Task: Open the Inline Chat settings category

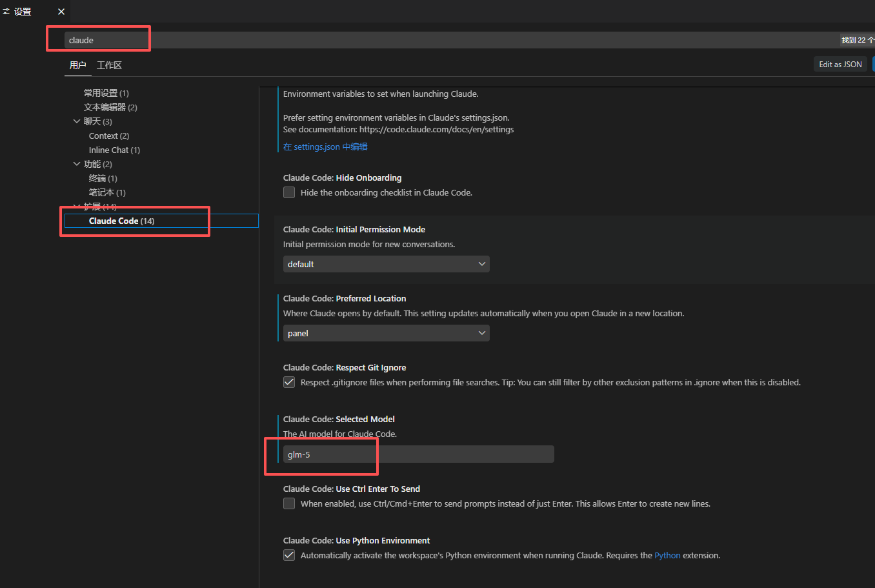Action: click(114, 150)
